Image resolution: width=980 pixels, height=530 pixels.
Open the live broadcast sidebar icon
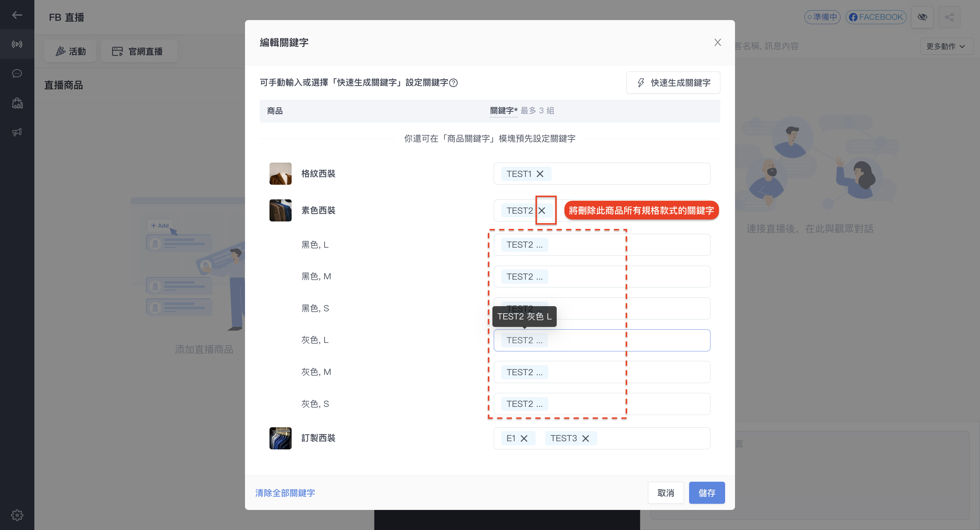click(x=17, y=44)
